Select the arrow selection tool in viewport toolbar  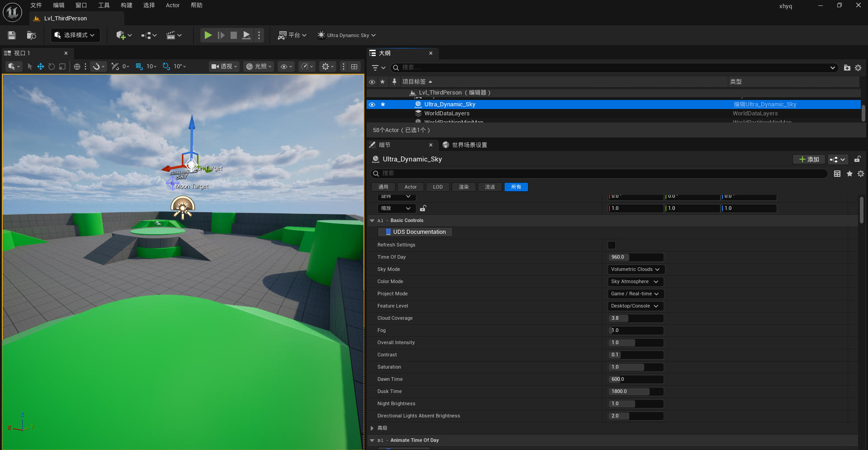(x=30, y=66)
